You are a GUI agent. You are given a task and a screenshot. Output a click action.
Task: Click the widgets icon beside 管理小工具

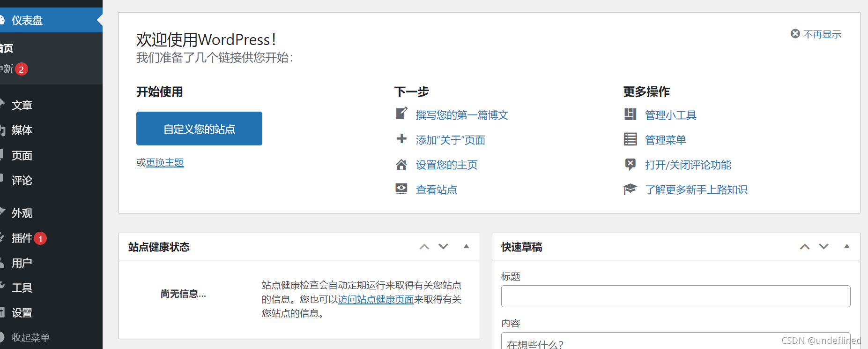[631, 114]
